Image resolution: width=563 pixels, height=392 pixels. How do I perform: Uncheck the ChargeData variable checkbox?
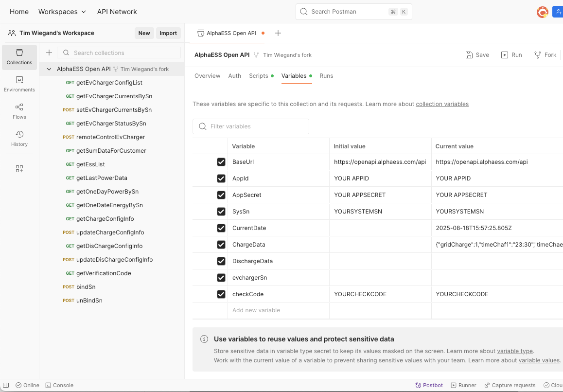point(221,245)
